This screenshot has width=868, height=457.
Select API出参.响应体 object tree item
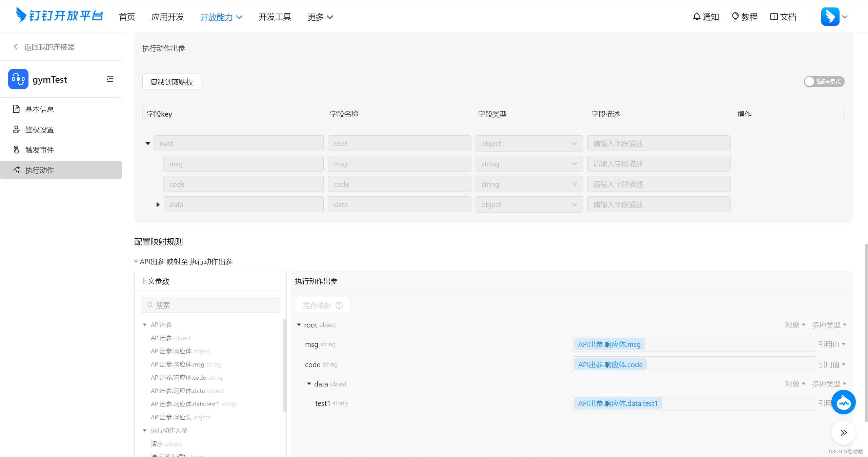pos(180,351)
